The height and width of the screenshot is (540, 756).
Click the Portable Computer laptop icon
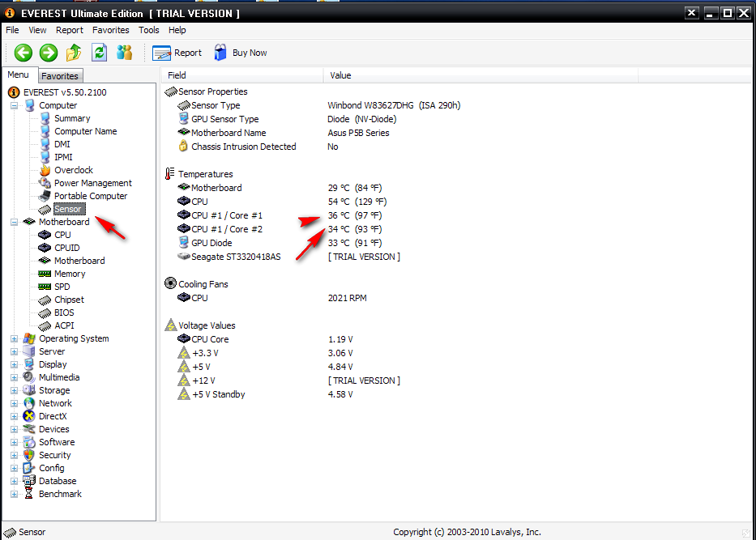click(45, 196)
